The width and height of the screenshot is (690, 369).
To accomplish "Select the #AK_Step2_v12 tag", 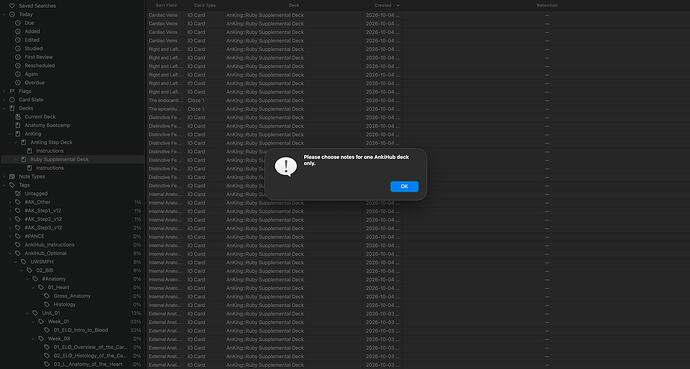I will [x=43, y=219].
